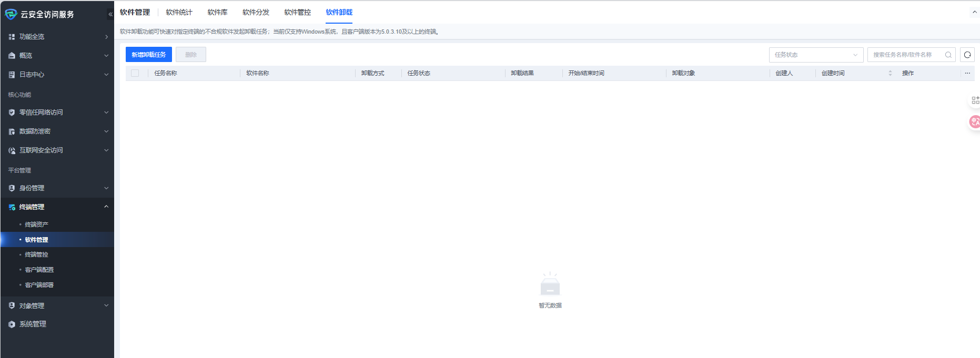Screen dimensions: 980x358
Task: Click the 对象管理 icon
Action: click(12, 305)
